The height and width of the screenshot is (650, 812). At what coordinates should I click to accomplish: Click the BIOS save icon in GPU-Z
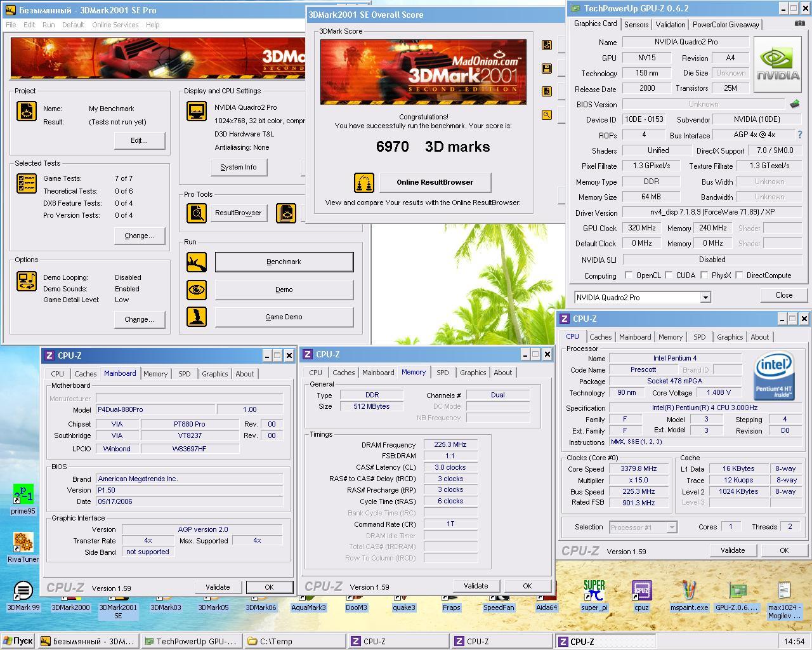[795, 103]
